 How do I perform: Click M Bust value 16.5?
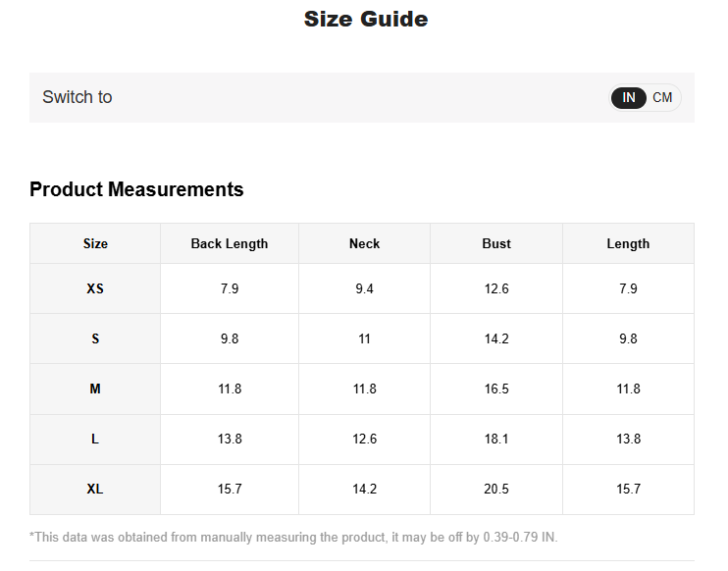(496, 389)
